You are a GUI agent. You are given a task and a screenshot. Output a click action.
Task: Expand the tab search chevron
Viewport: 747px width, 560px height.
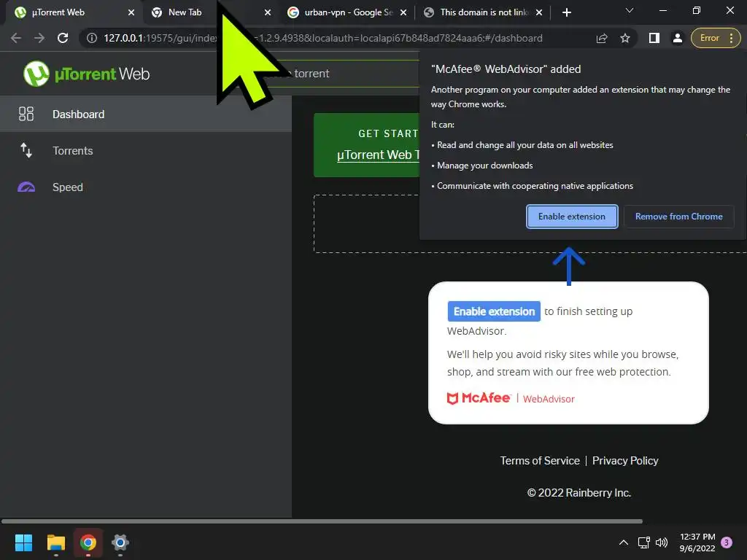pyautogui.click(x=630, y=10)
